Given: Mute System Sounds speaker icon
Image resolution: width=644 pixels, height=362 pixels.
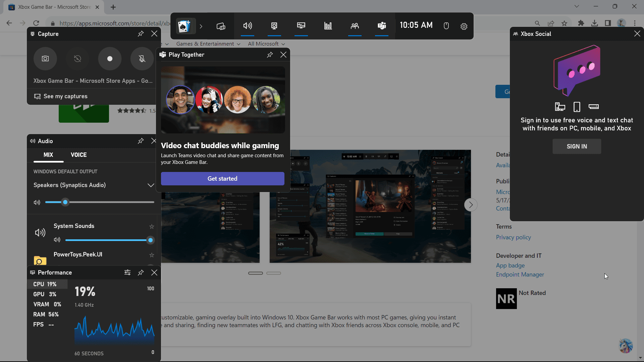Looking at the screenshot, I should pos(57,240).
